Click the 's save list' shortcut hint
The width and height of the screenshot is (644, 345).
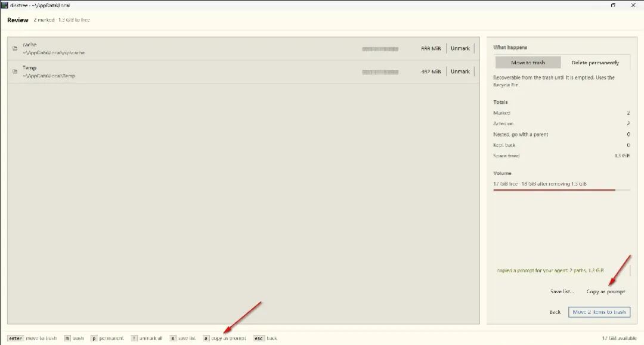point(183,338)
